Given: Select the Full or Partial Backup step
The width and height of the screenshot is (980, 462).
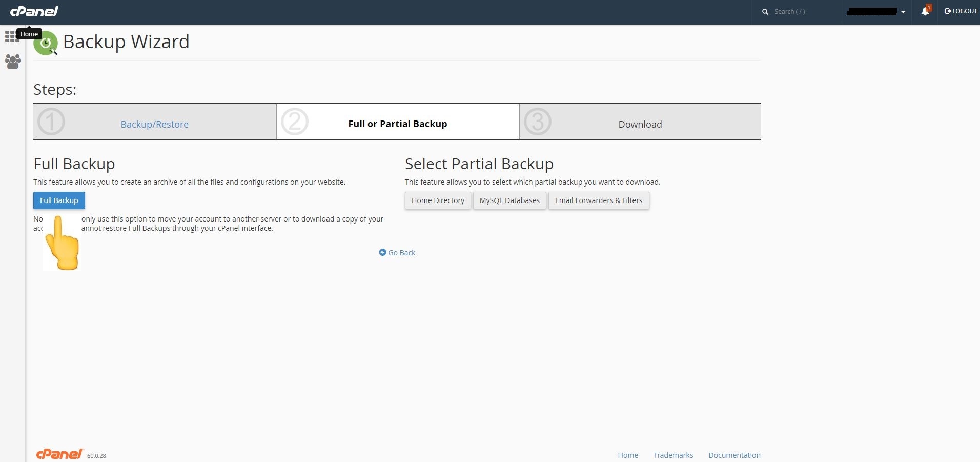Looking at the screenshot, I should (397, 124).
